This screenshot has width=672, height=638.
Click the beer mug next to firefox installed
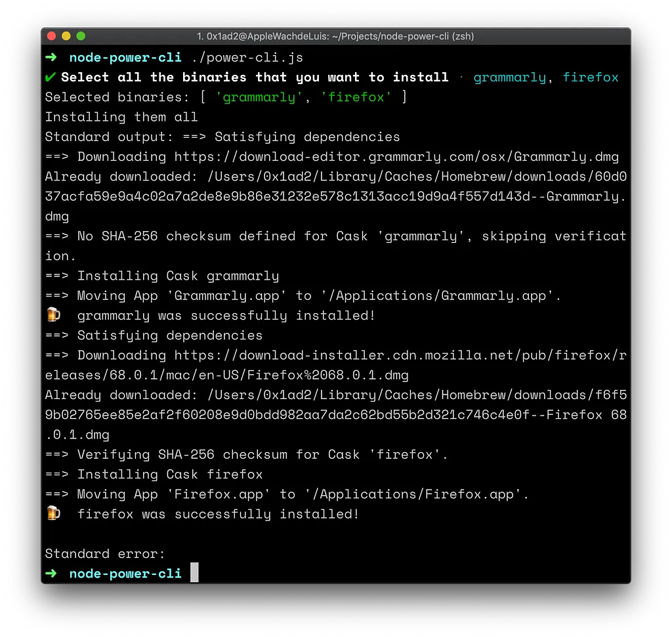(x=54, y=513)
